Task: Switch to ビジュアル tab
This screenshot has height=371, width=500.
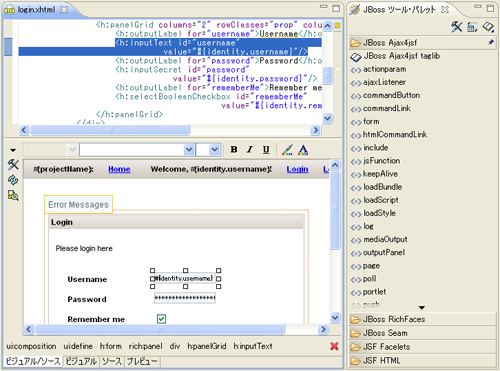Action: [x=81, y=361]
